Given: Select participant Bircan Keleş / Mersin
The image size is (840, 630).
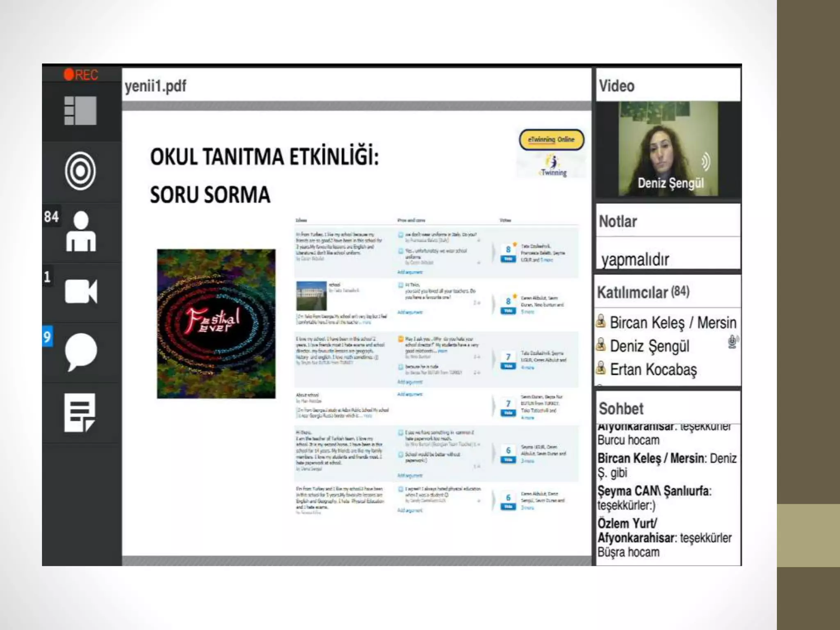Looking at the screenshot, I should click(673, 323).
